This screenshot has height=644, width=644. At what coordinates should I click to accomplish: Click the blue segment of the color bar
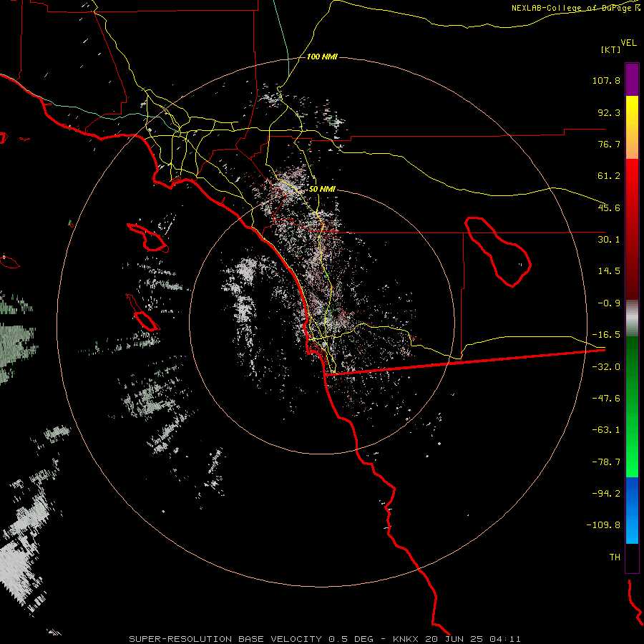(x=632, y=510)
